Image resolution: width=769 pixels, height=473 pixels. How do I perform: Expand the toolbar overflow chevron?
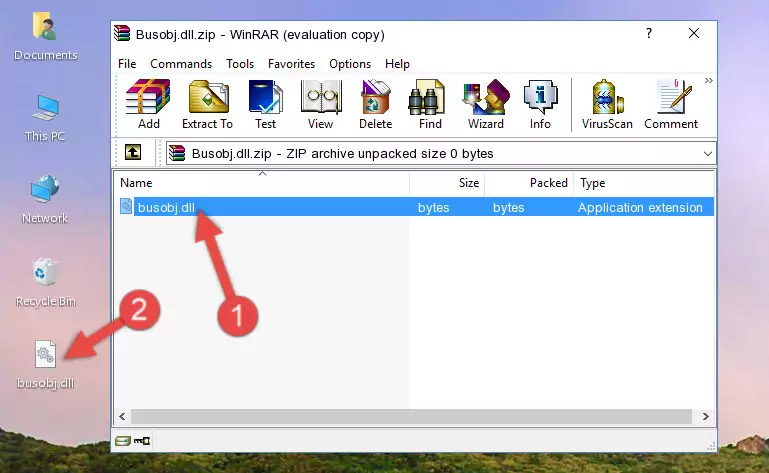click(x=709, y=80)
